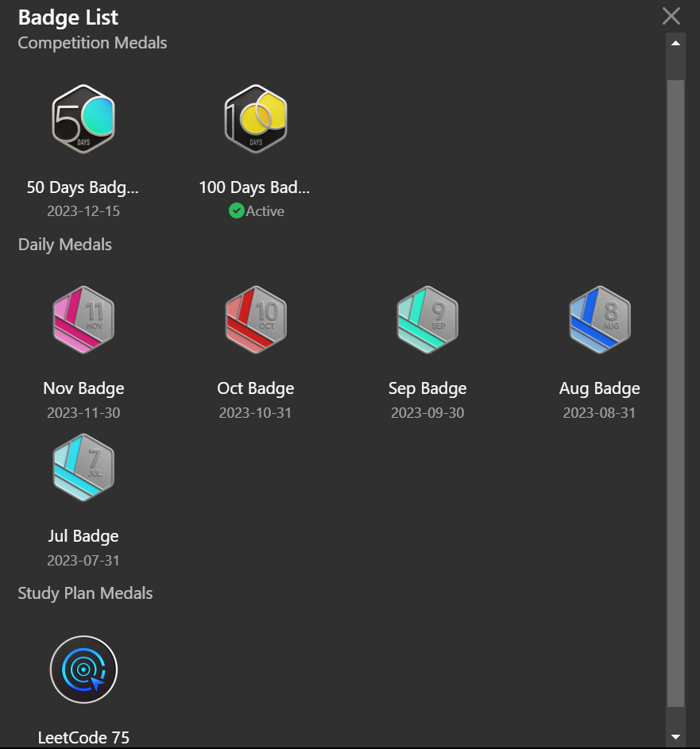Click the 2023-12-15 date under 50 Days
The image size is (700, 749).
point(83,211)
